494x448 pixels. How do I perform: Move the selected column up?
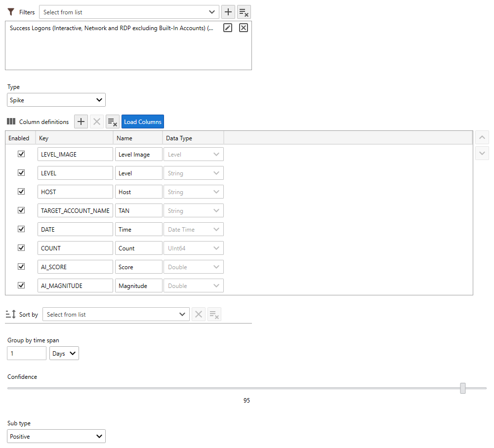pos(482,138)
